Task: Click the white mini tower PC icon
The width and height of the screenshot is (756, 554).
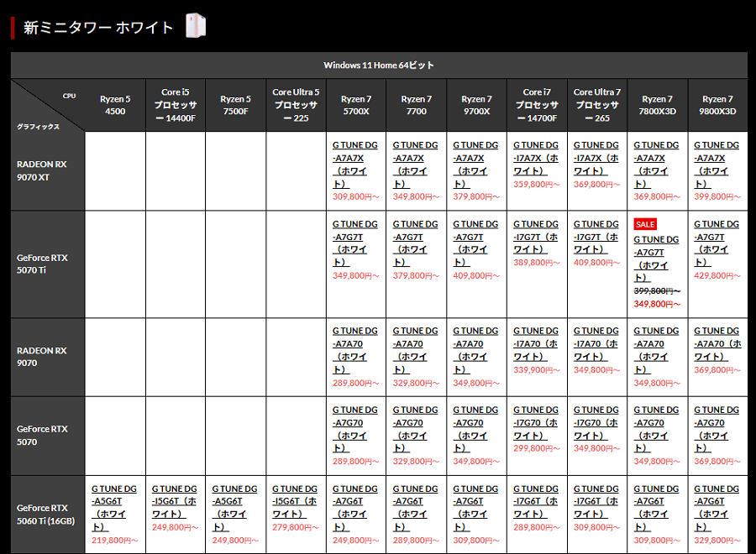Action: [x=195, y=26]
